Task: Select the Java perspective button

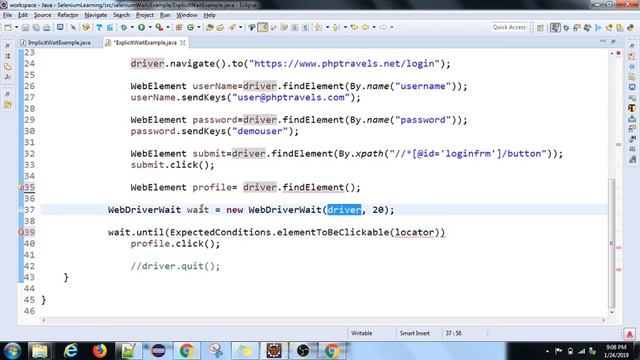Action: (x=555, y=27)
